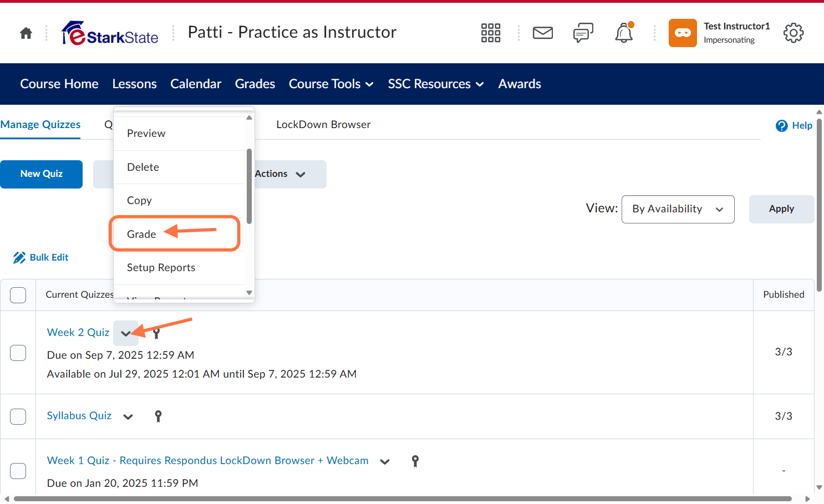Expand the Course Tools menu
This screenshot has height=504, width=824.
point(331,84)
